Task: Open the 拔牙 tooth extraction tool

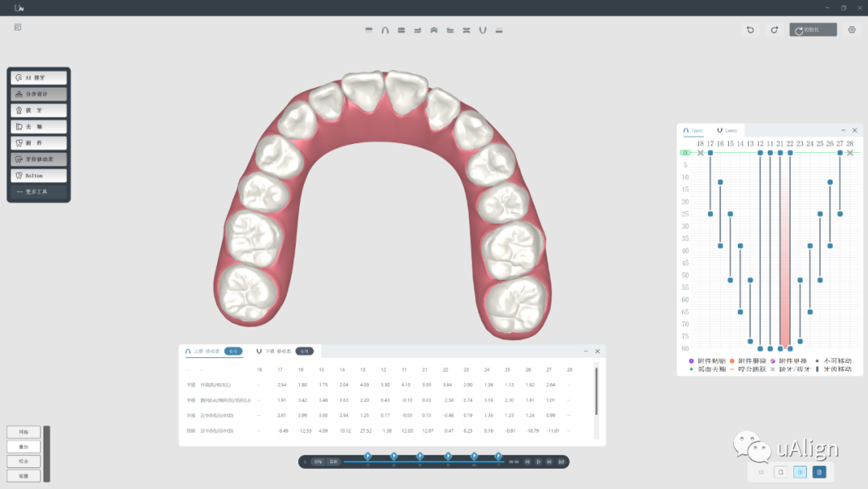Action: 39,110
